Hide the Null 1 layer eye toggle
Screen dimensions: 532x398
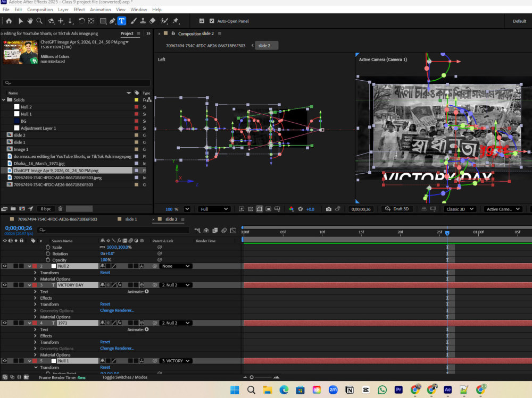5,361
